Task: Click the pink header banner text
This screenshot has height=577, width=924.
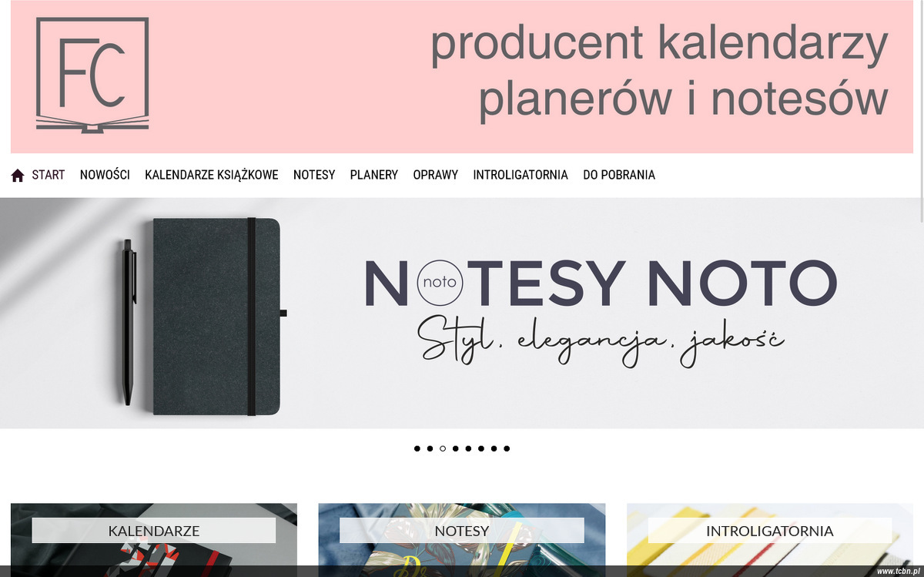Action: 659,72
